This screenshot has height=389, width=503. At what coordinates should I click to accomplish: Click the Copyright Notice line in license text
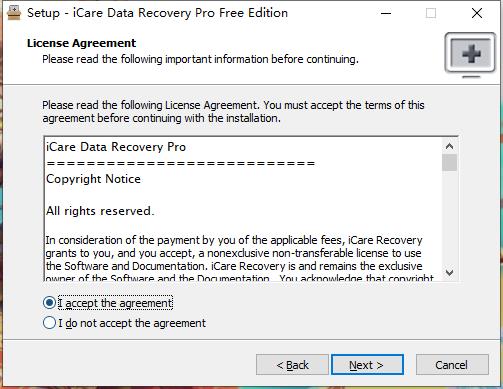coord(93,179)
